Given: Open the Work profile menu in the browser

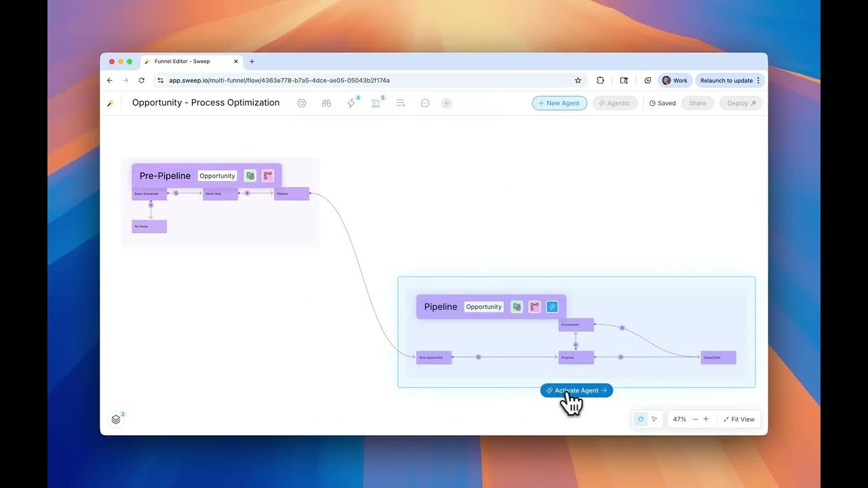Looking at the screenshot, I should tap(674, 80).
